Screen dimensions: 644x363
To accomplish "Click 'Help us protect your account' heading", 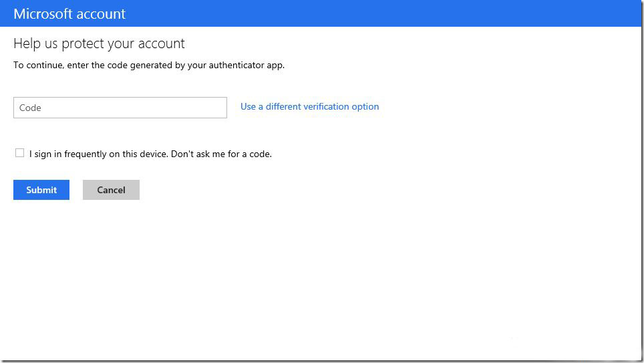I will [x=99, y=44].
